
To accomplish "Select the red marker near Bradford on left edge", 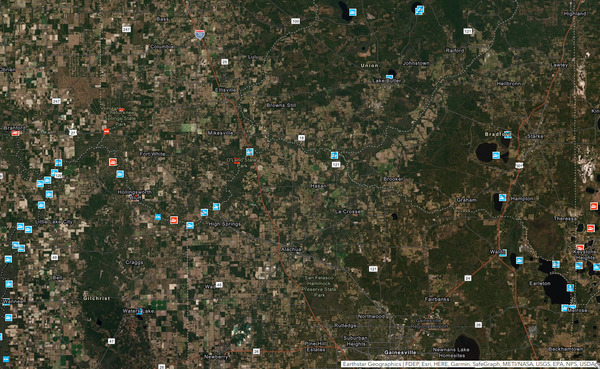I will coord(15,133).
